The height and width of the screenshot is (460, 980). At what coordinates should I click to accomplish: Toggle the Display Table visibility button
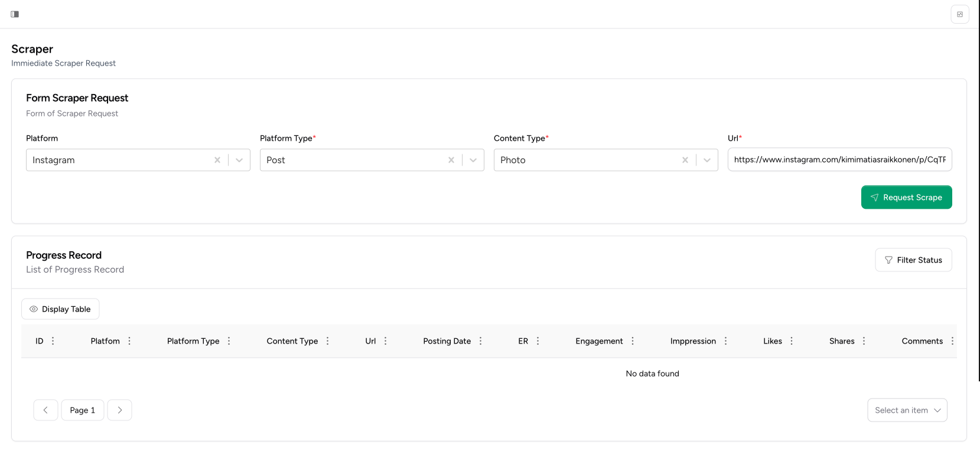pyautogui.click(x=60, y=309)
